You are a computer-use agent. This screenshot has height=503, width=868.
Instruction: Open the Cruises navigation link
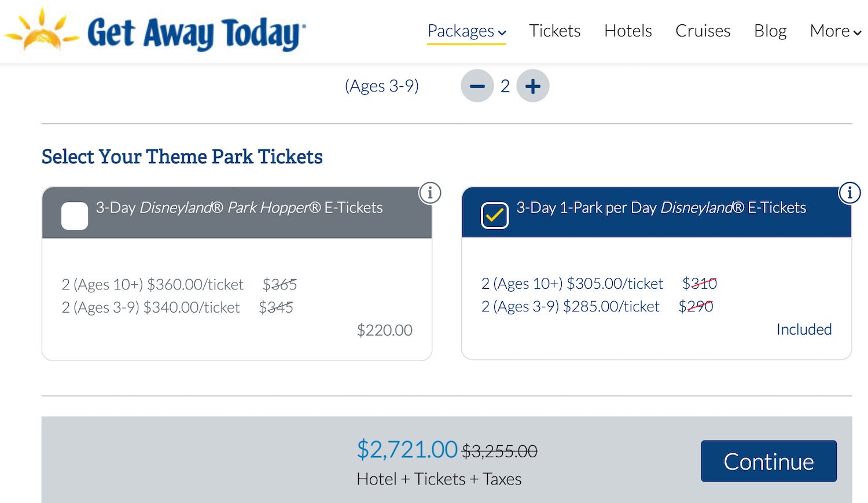[x=703, y=31]
